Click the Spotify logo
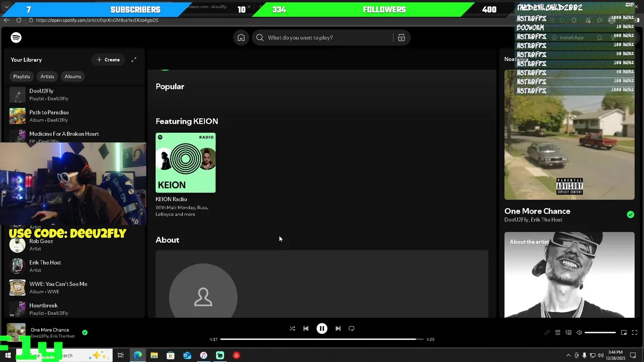Viewport: 644px width, 362px height. (16, 38)
